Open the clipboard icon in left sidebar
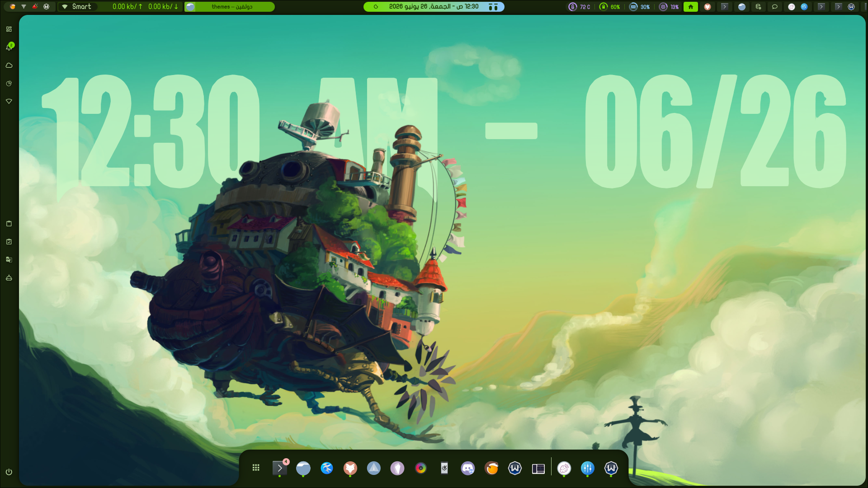The height and width of the screenshot is (488, 868). click(x=9, y=224)
